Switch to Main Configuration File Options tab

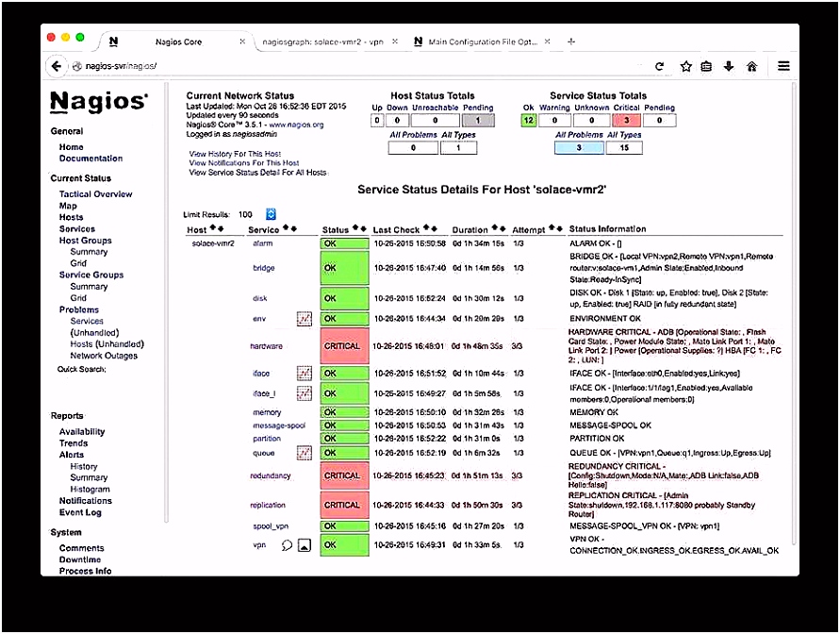(x=482, y=42)
